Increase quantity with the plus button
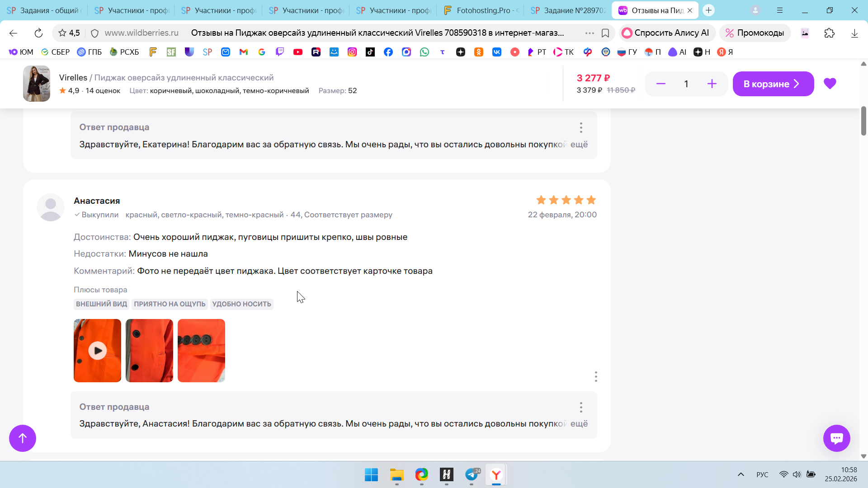 tap(712, 84)
